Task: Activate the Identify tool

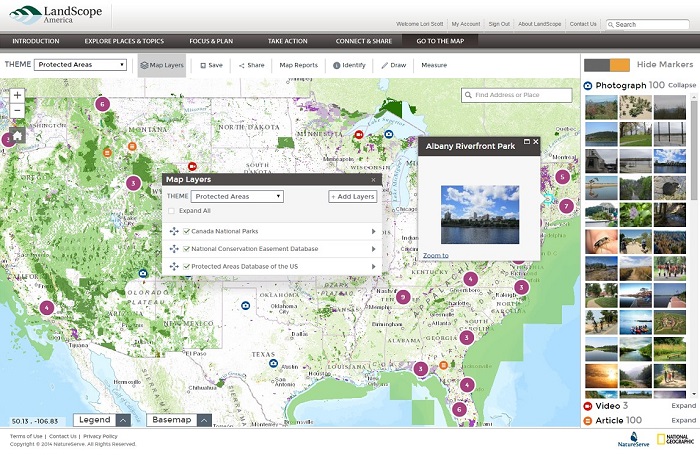Action: [349, 65]
